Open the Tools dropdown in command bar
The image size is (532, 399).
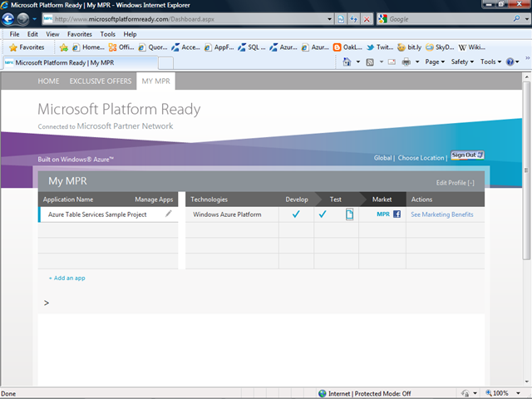(490, 62)
